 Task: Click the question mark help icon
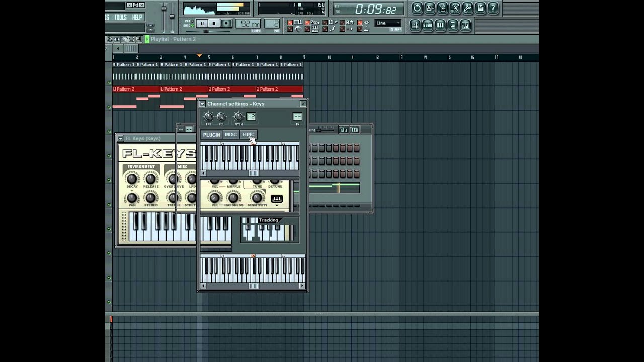tap(493, 8)
